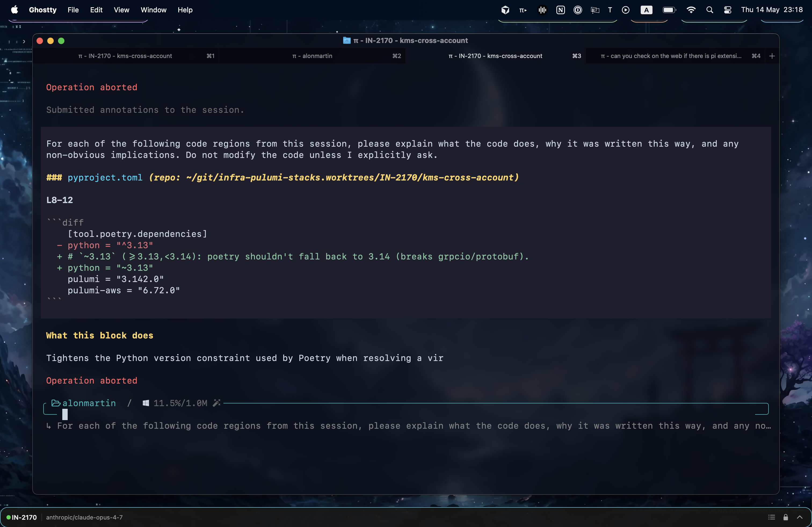Switch to the 'can you check on the web' tab
This screenshot has width=812, height=527.
click(675, 56)
